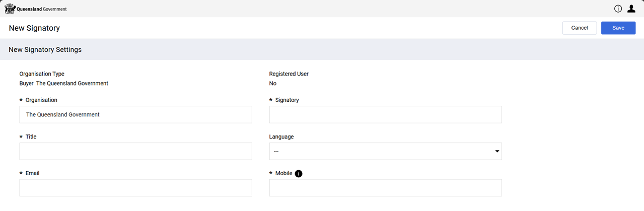Click into the Signatory text field
Viewport: 644px width, 211px height.
click(x=385, y=115)
